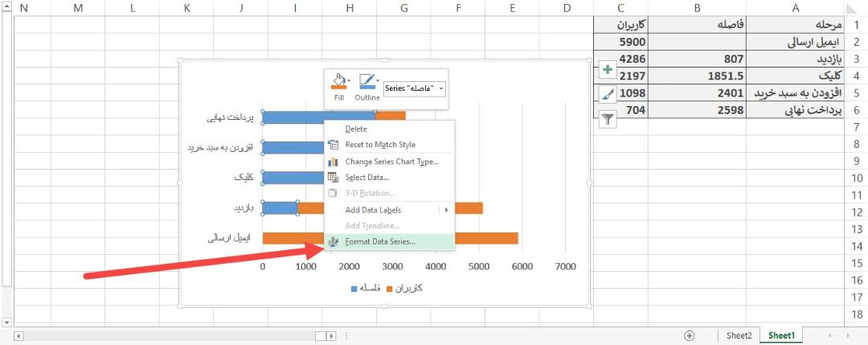Click cell containing 2598
This screenshot has height=345, width=868.
[697, 110]
